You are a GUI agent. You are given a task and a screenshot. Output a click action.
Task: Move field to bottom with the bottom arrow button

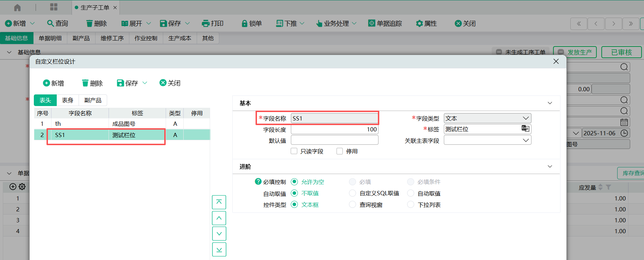[219, 249]
